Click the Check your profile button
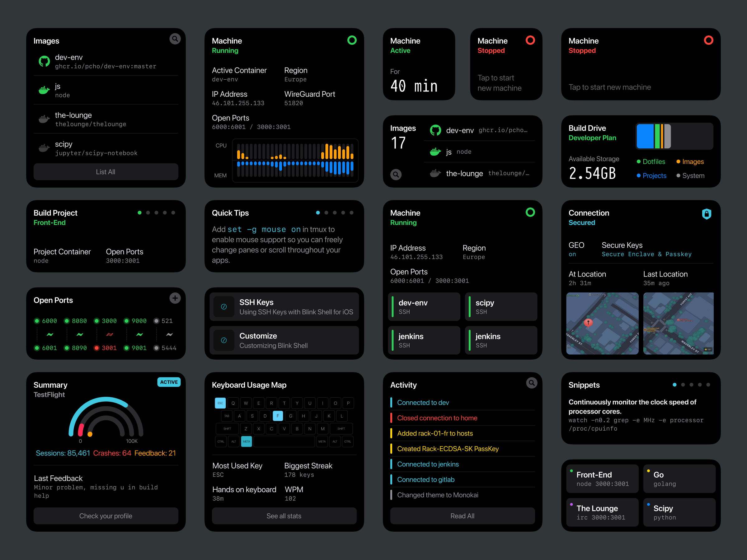Viewport: 747px width, 560px height. pos(106,516)
